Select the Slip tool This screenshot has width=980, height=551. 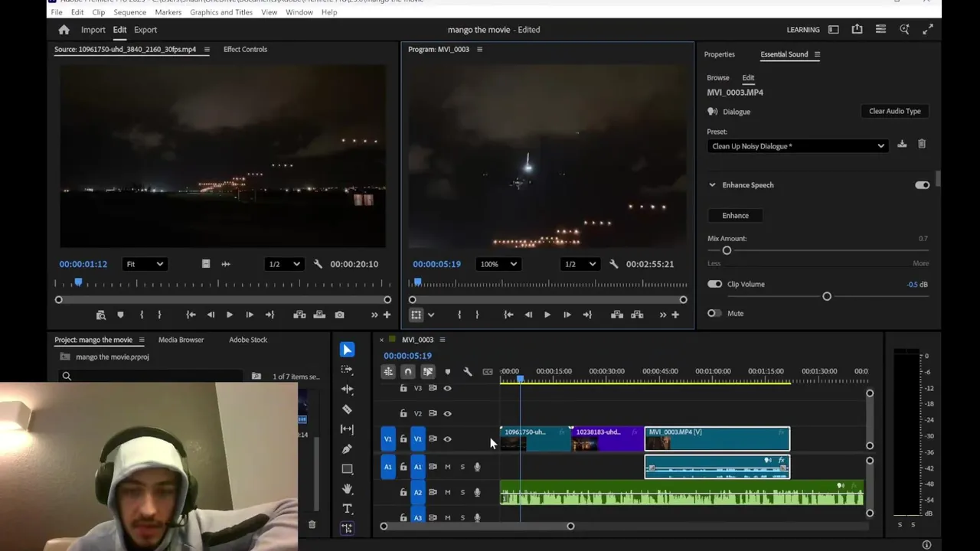click(348, 429)
